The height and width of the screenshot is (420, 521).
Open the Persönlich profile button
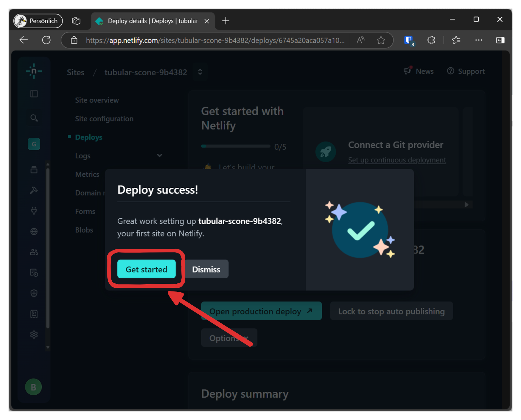pos(38,21)
